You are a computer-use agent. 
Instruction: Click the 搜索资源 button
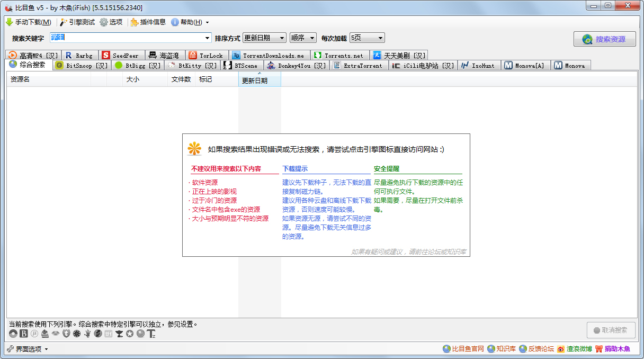click(605, 39)
